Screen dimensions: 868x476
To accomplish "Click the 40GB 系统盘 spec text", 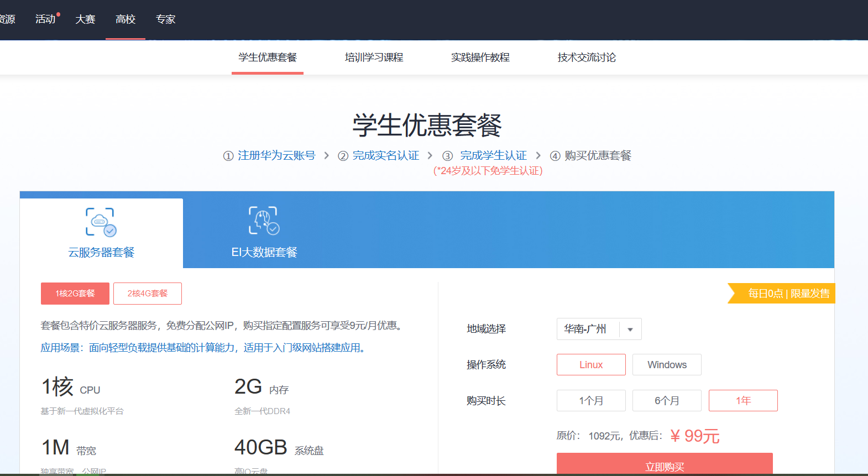I will click(x=279, y=447).
